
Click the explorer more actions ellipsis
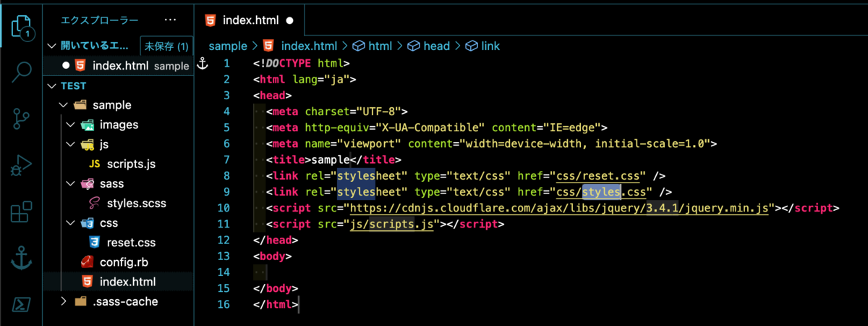click(x=170, y=20)
